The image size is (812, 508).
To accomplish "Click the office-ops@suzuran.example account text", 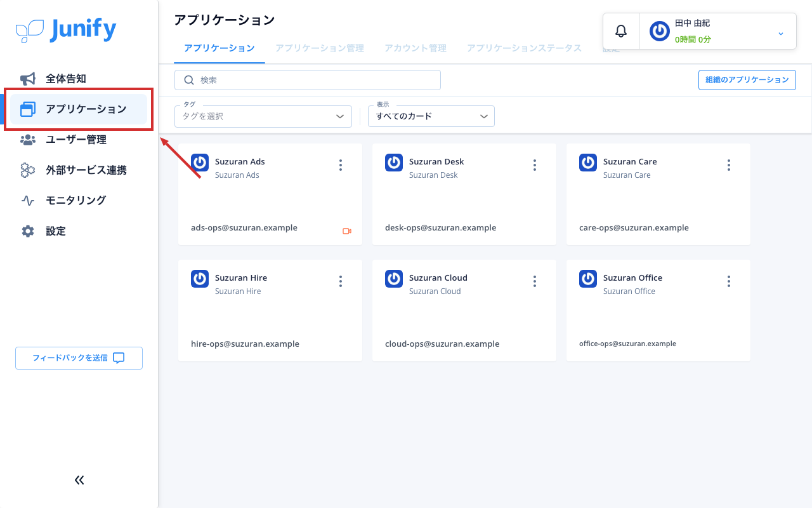I will (x=627, y=344).
